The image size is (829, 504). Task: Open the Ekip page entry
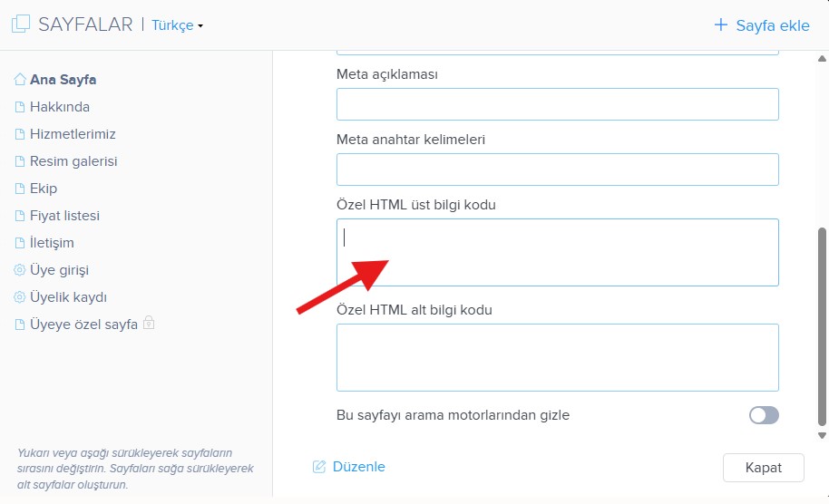[44, 189]
